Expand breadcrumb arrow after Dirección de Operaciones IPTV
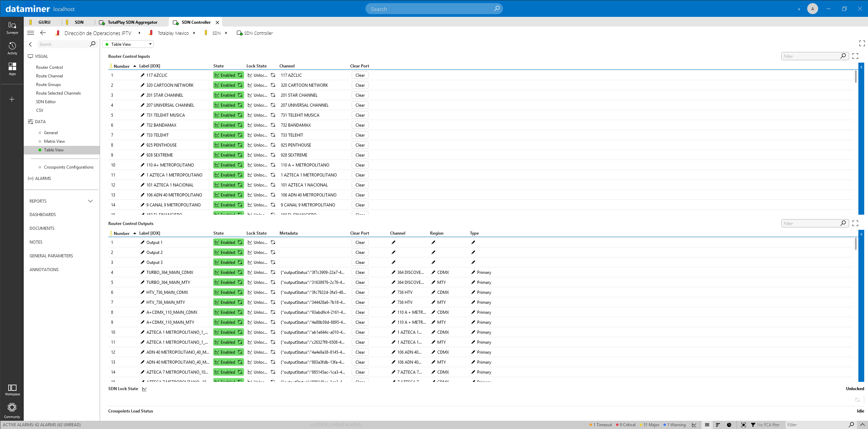This screenshot has width=868, height=429. click(x=139, y=33)
